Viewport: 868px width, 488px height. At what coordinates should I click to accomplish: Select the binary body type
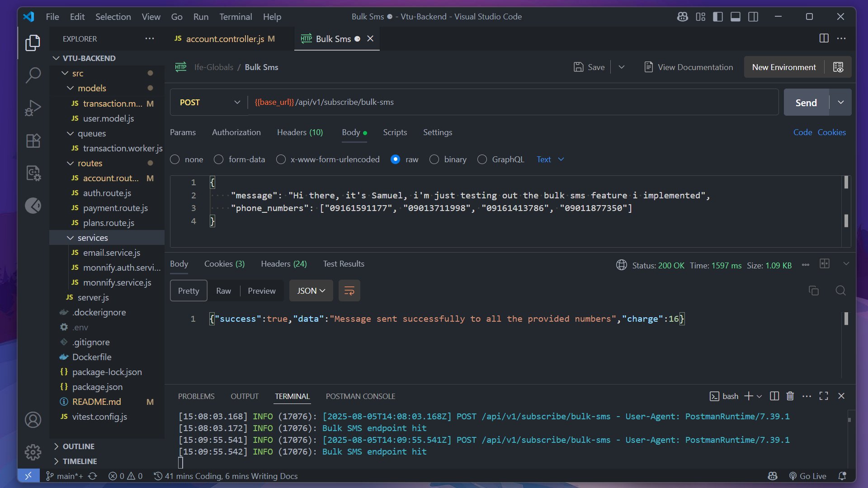click(434, 160)
